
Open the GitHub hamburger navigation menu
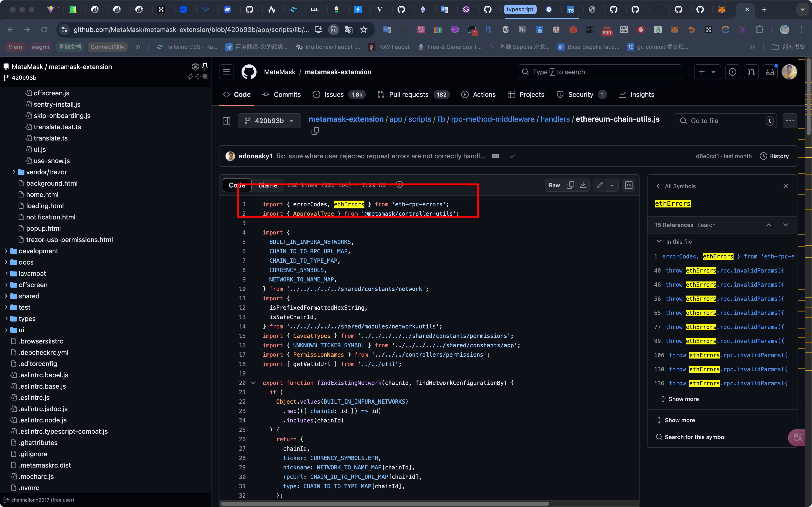tap(227, 72)
